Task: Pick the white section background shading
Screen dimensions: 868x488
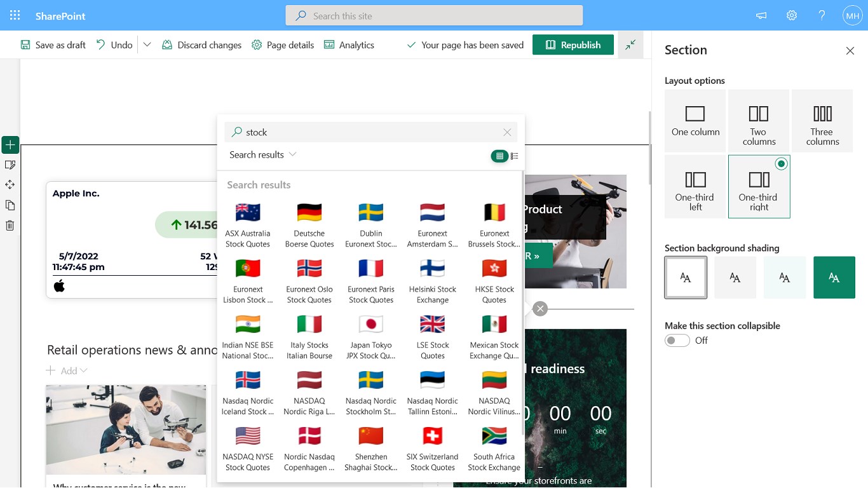Action: [x=686, y=278]
